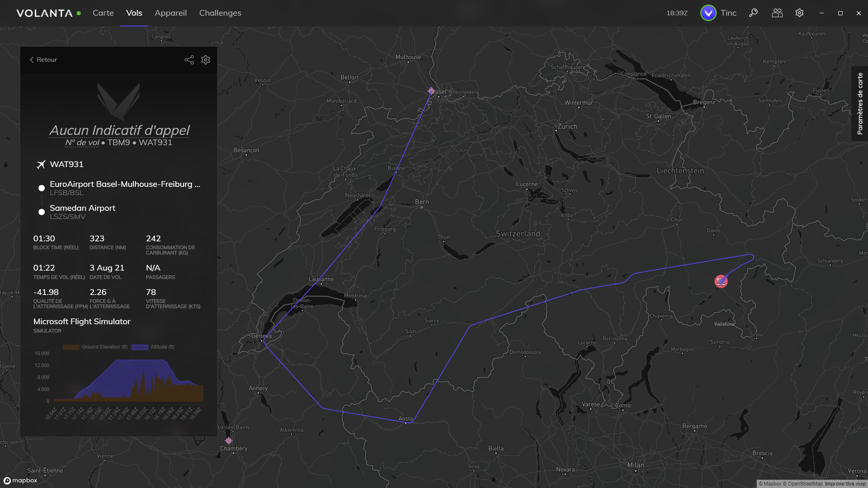Click the Aucun Indicatif d'appel callsign field
This screenshot has height=488, width=868.
[x=119, y=130]
